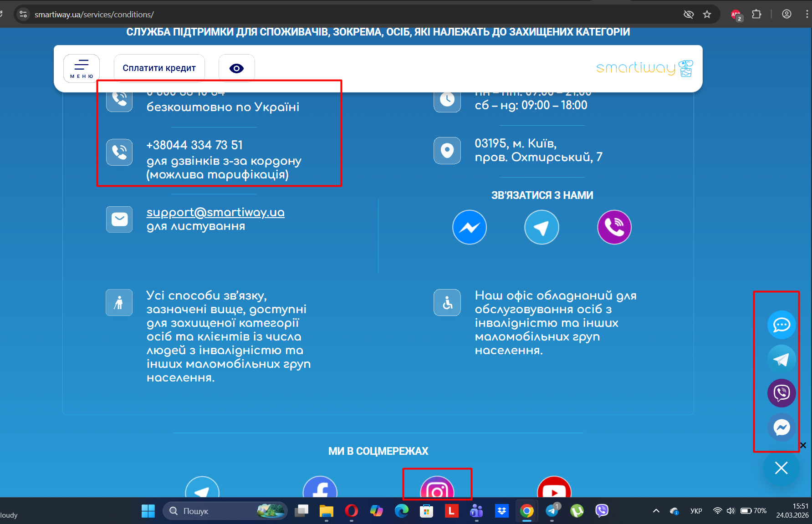This screenshot has height=524, width=812.
Task: Open Telegram from the floating chat widget
Action: [x=781, y=359]
